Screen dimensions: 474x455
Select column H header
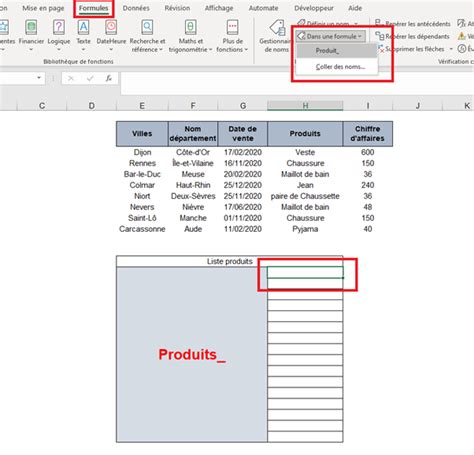click(305, 106)
